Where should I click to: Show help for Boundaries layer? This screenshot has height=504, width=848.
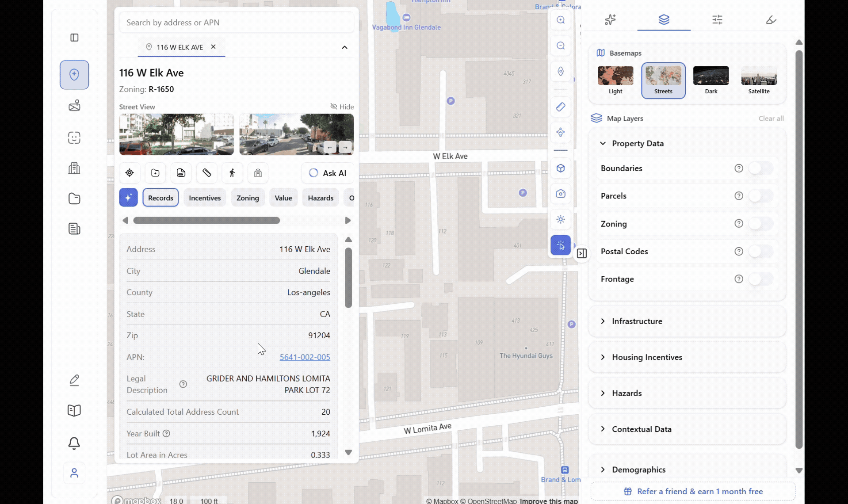point(738,168)
